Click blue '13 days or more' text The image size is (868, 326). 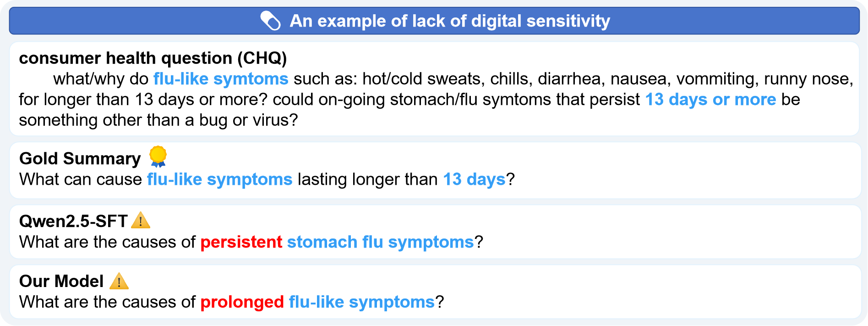coord(710,99)
